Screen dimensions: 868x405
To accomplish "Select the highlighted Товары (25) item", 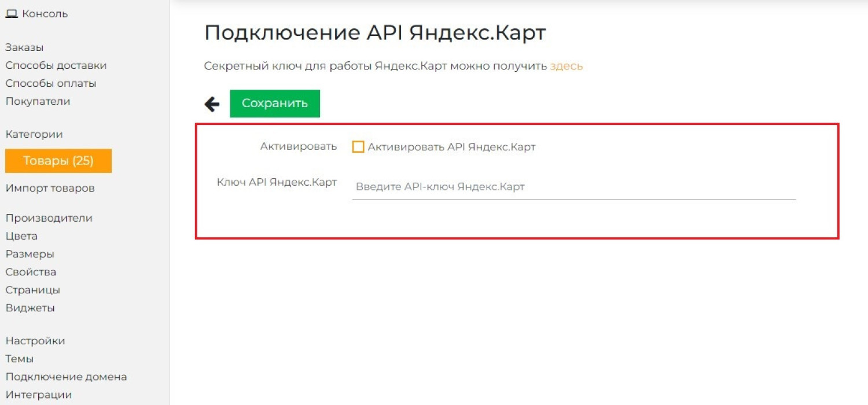I will [58, 161].
